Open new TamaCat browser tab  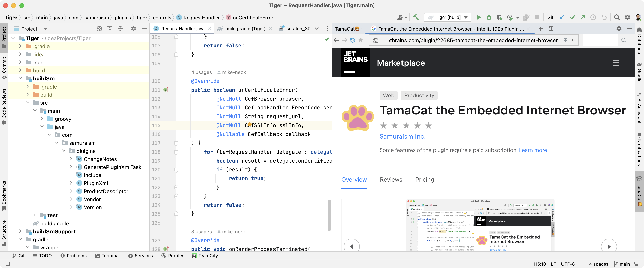540,29
